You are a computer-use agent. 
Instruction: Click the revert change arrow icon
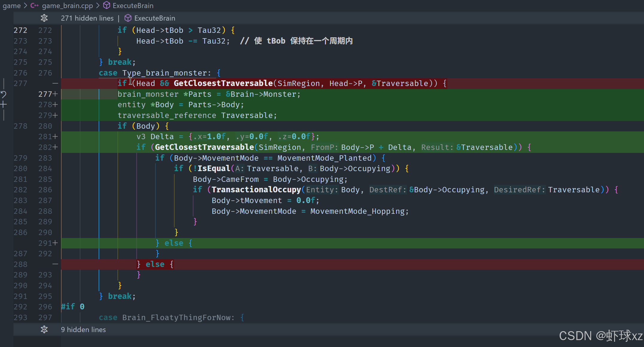pyautogui.click(x=4, y=95)
